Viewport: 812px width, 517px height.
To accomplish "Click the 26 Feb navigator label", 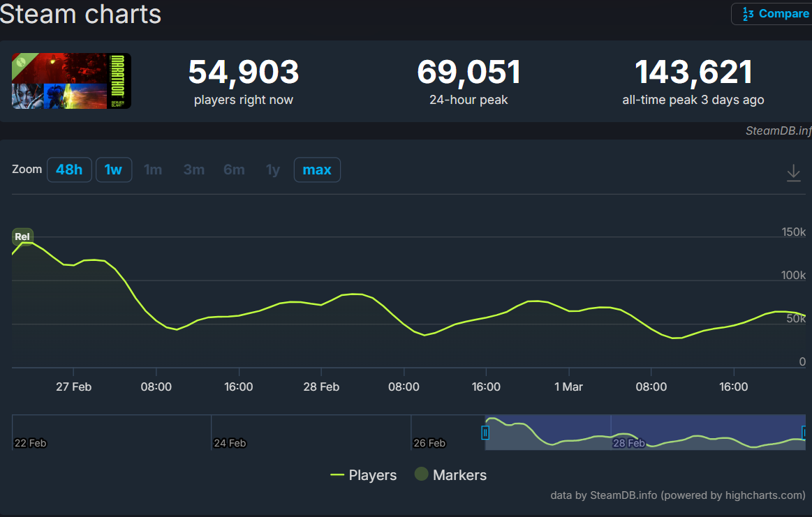I will tap(429, 443).
